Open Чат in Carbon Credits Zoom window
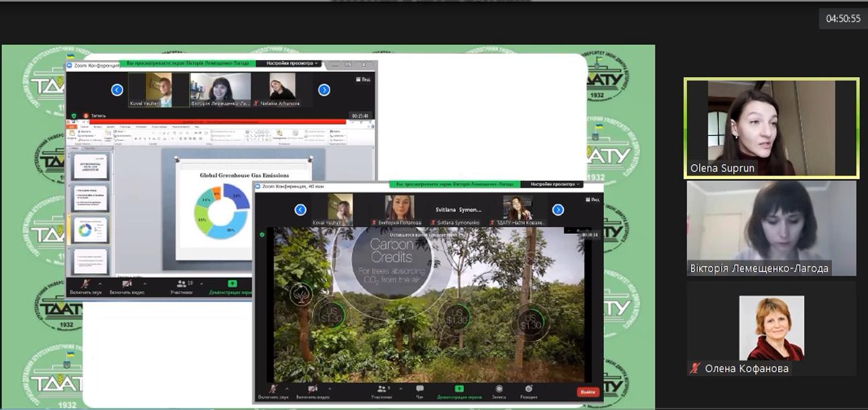868x410 pixels. [420, 391]
